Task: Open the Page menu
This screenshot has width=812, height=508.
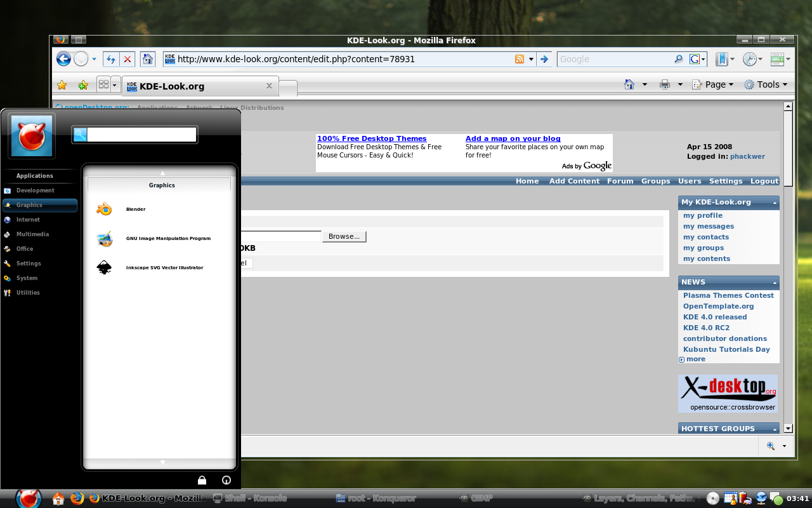Action: (x=712, y=84)
